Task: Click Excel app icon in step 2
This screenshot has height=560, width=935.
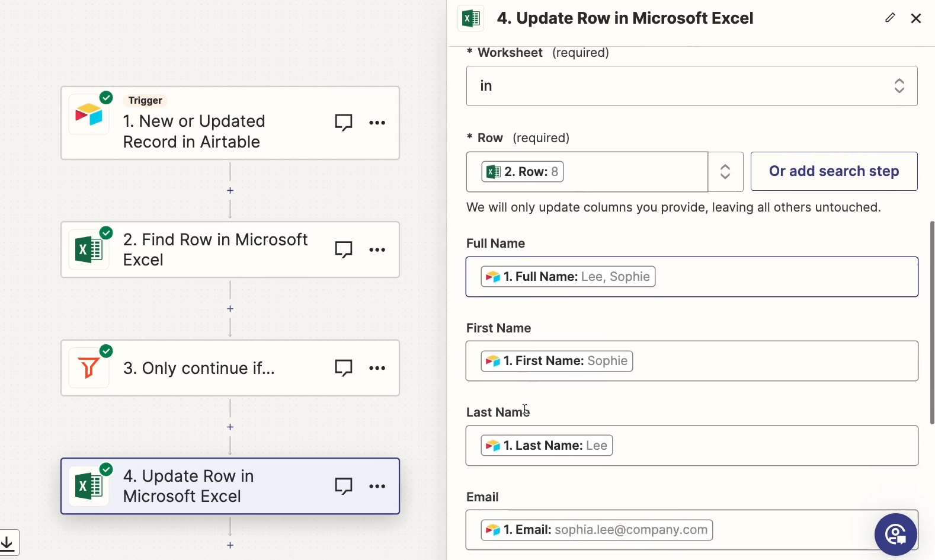Action: click(x=89, y=249)
